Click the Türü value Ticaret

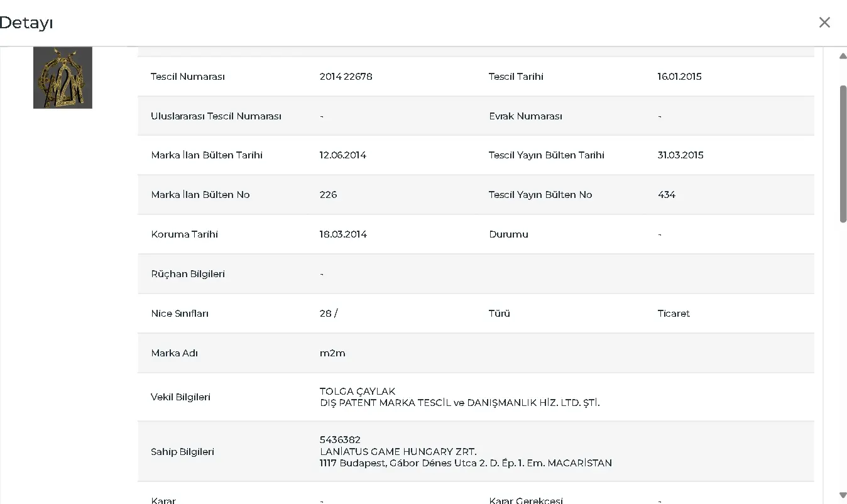pyautogui.click(x=674, y=314)
